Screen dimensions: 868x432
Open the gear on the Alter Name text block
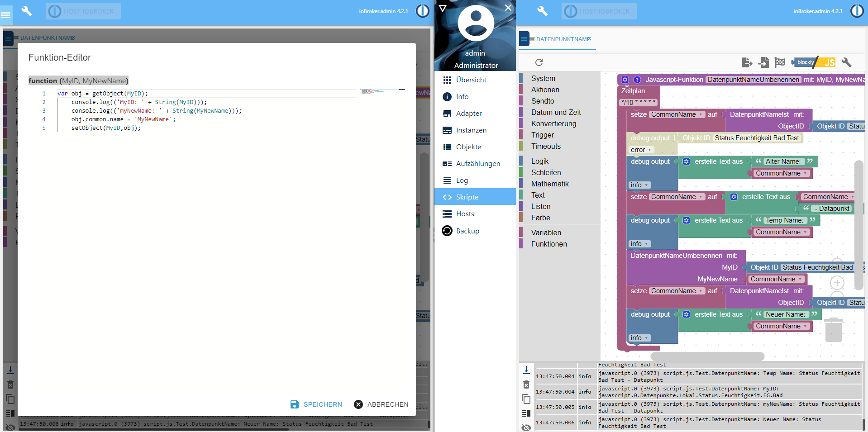pos(687,161)
